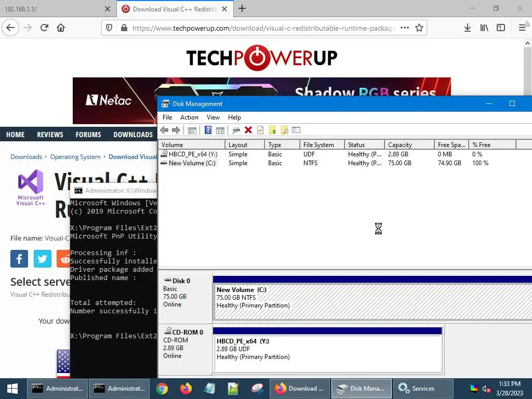The height and width of the screenshot is (399, 532).
Task: Click the Connect/Rescan disk toolbar icon
Action: (x=236, y=130)
